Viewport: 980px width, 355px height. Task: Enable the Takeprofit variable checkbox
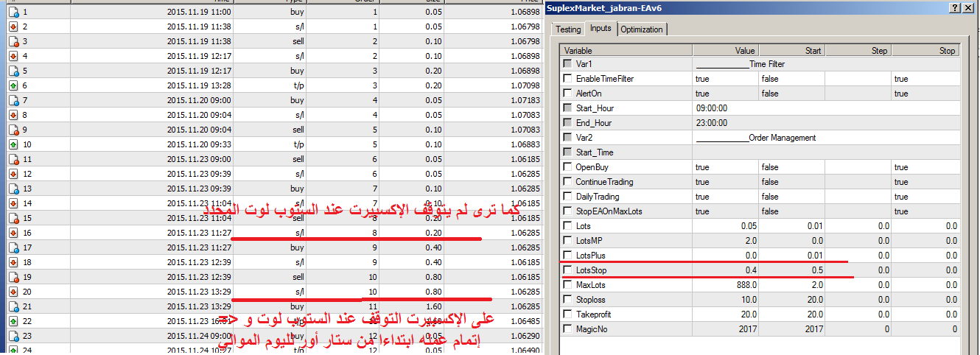point(567,314)
